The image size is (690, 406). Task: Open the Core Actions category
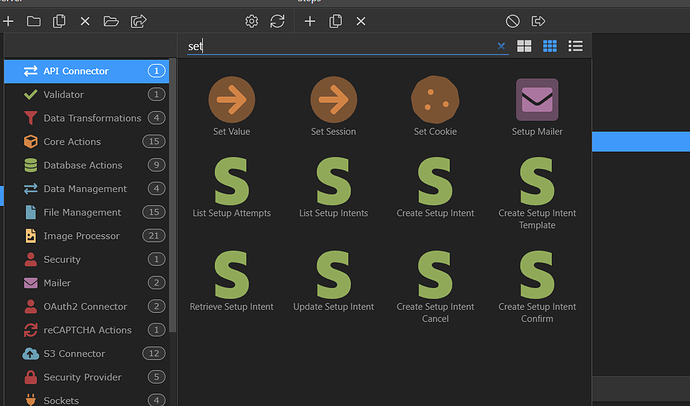point(87,142)
